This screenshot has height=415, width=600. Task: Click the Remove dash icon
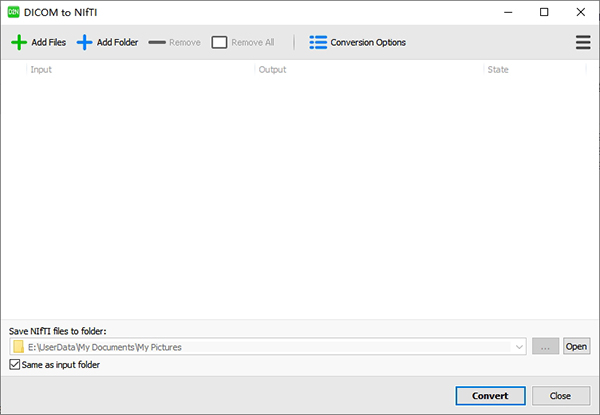[157, 42]
